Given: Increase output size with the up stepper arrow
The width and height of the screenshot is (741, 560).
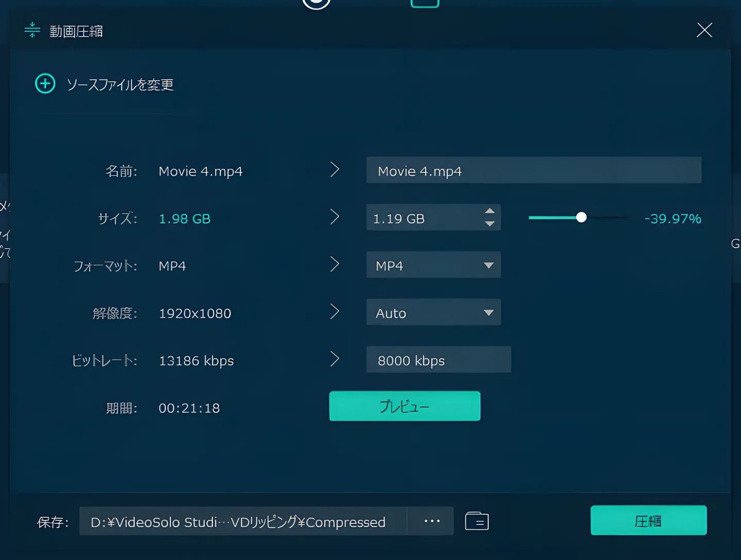Looking at the screenshot, I should [x=490, y=211].
